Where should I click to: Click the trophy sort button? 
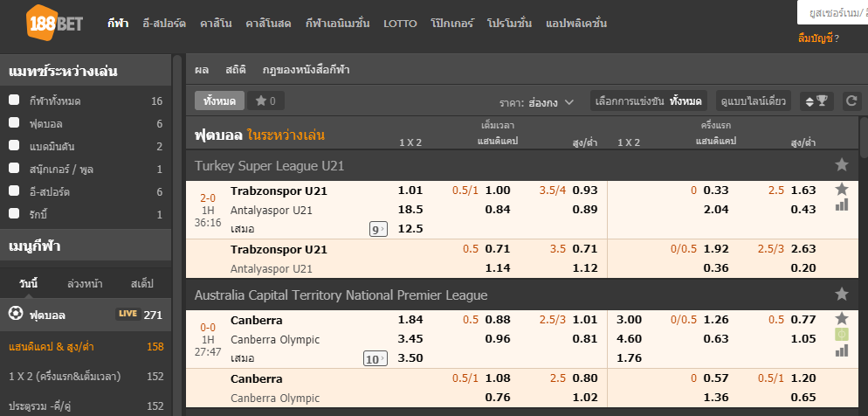point(816,101)
